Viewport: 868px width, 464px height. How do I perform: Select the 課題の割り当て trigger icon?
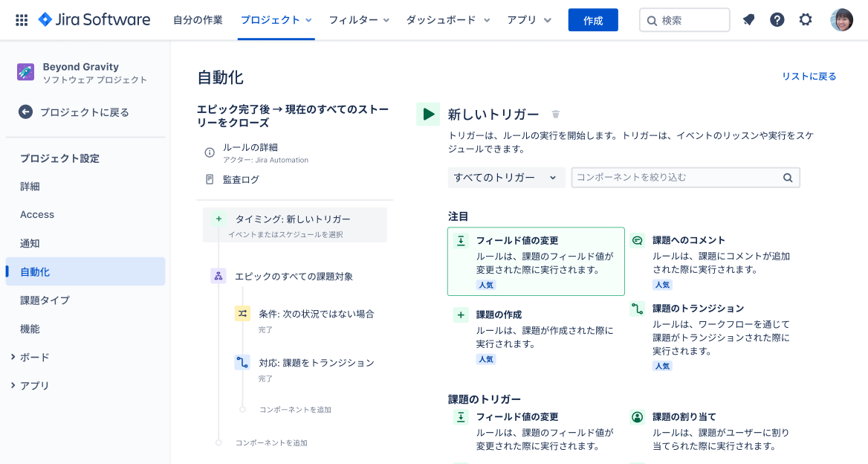coord(637,416)
